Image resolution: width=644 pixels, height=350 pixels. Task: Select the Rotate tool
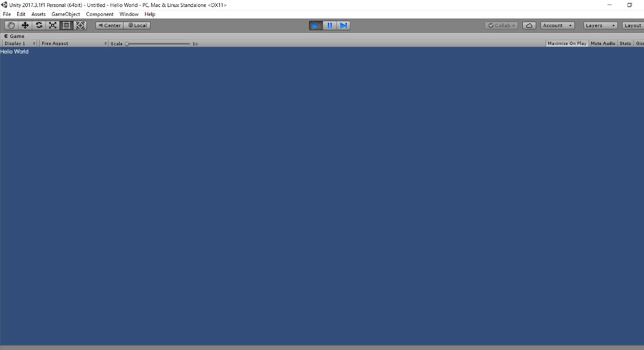39,26
